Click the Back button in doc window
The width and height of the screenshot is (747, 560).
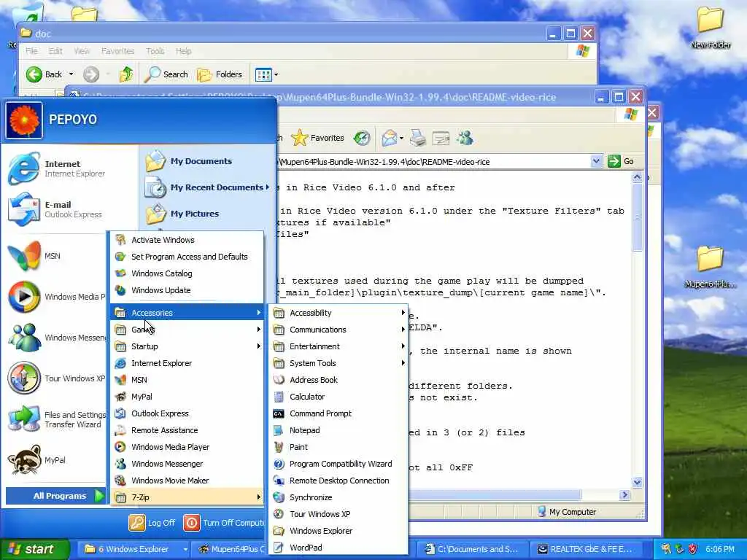point(44,74)
